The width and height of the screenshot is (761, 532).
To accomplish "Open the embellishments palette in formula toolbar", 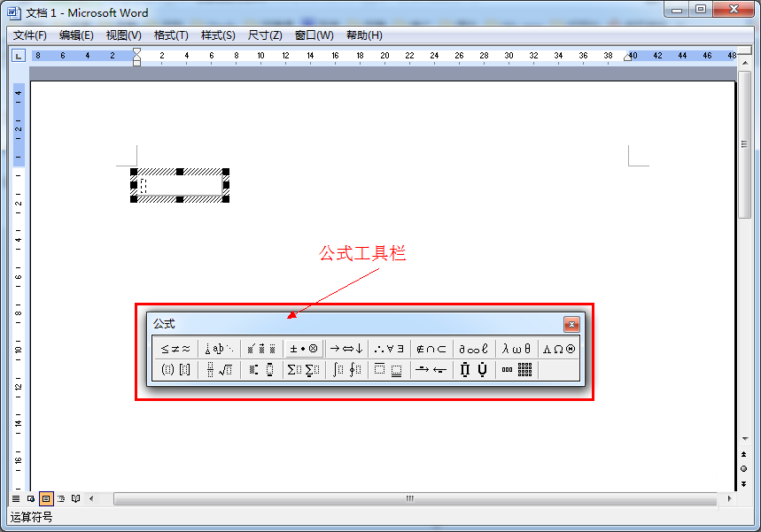I will [x=261, y=349].
